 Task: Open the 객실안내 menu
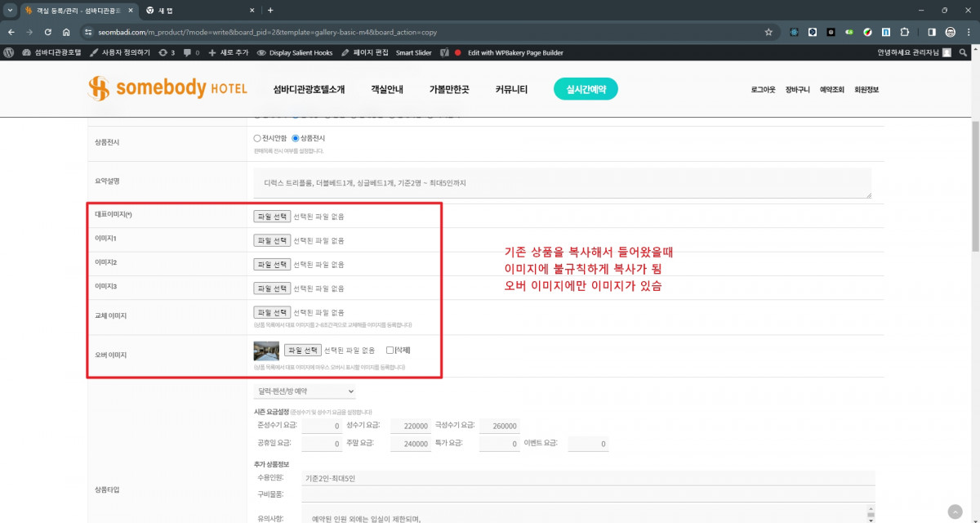tap(386, 89)
